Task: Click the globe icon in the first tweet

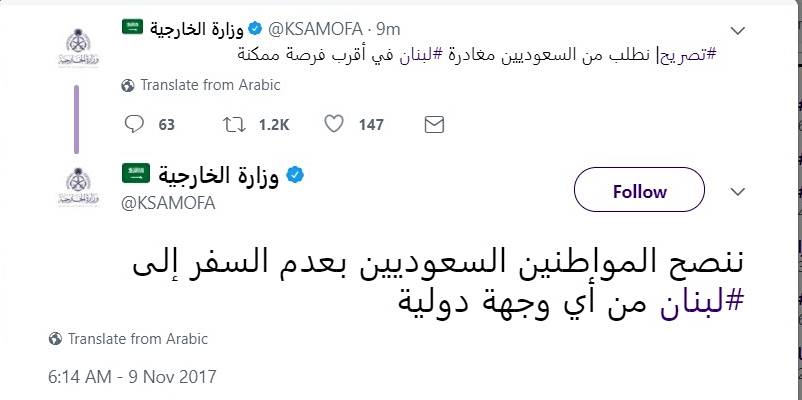Action: coord(127,86)
